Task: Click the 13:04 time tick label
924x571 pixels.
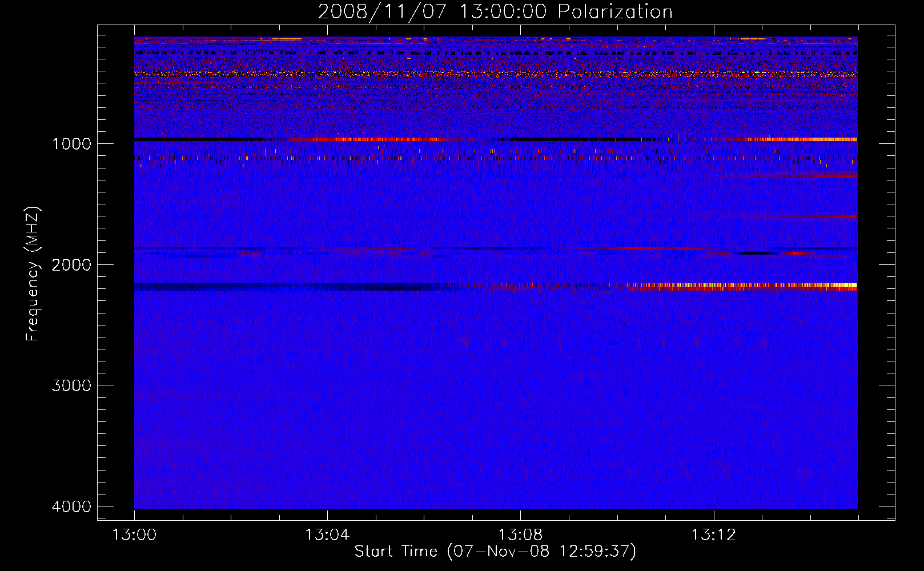Action: (327, 535)
